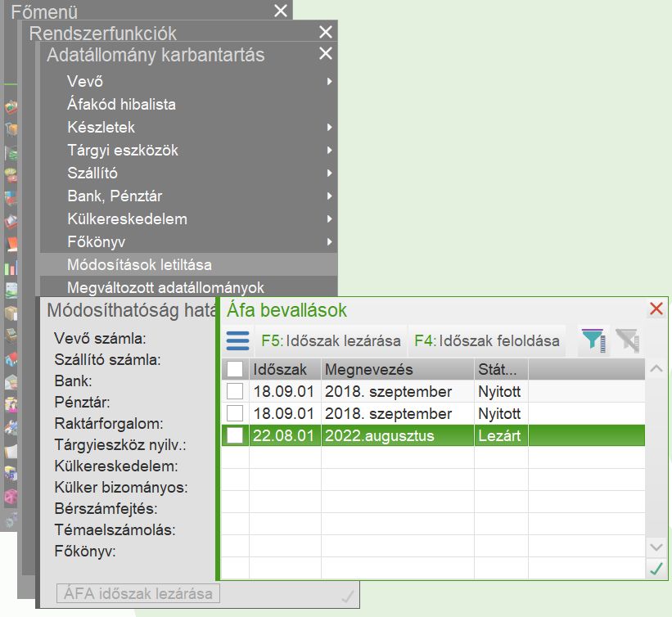Check the box for 22.08.01 row
This screenshot has width=672, height=617.
(x=235, y=435)
